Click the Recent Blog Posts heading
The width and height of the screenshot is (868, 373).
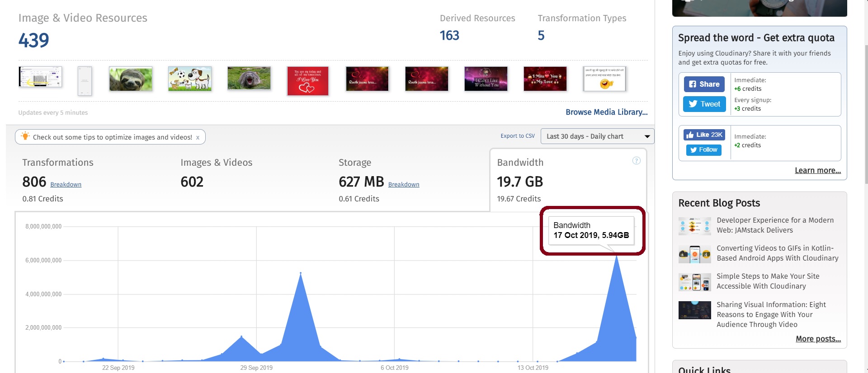[719, 203]
